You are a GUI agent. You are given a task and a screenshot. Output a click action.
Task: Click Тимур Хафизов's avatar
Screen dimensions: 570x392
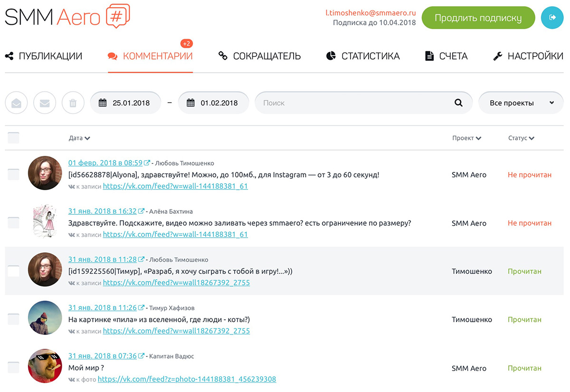[45, 318]
